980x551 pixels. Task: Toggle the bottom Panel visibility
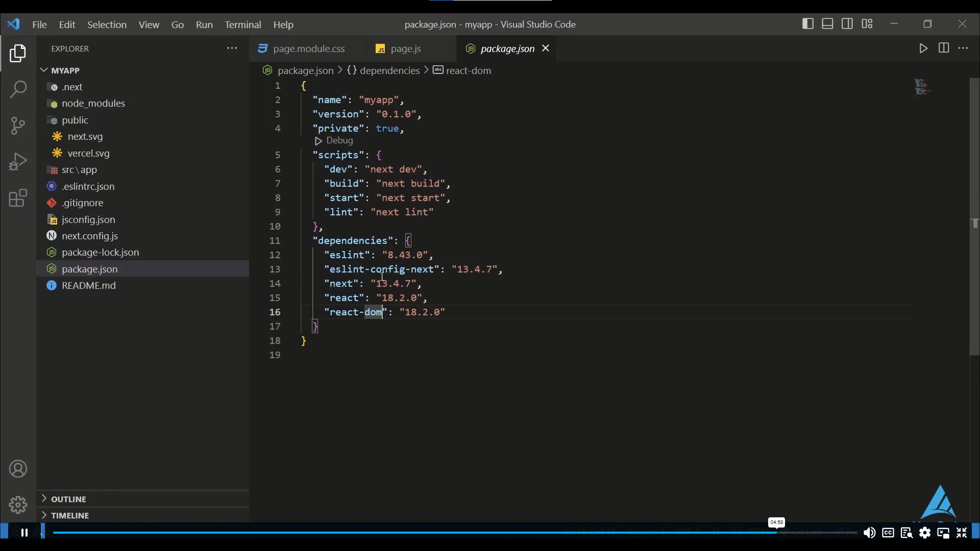click(x=828, y=23)
